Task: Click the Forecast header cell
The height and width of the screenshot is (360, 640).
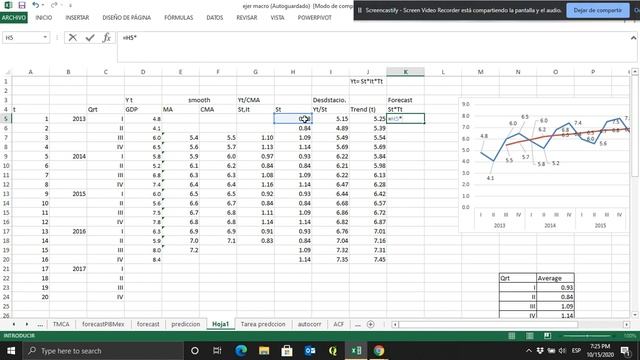Action: 405,100
